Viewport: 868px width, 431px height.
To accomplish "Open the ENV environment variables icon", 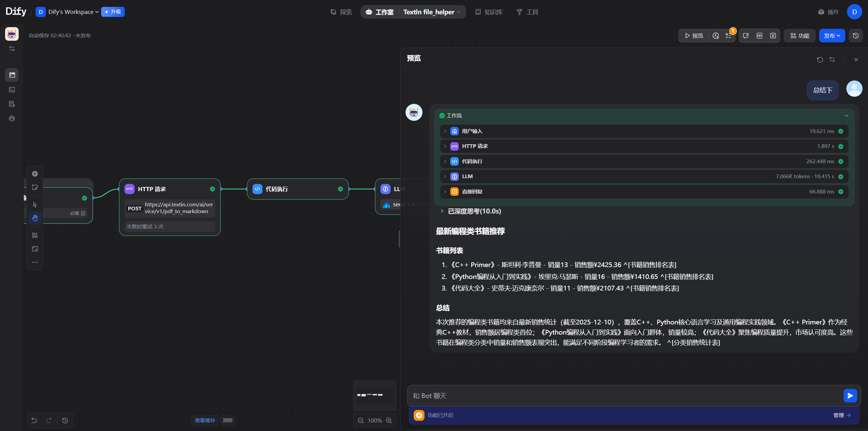I will coord(759,36).
